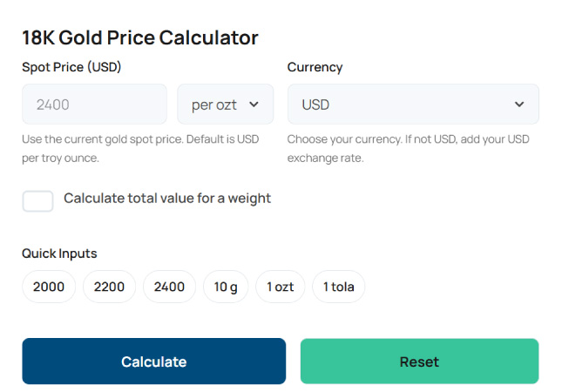The height and width of the screenshot is (392, 562).
Task: Select the 2000 quick input chip
Action: pyautogui.click(x=49, y=287)
